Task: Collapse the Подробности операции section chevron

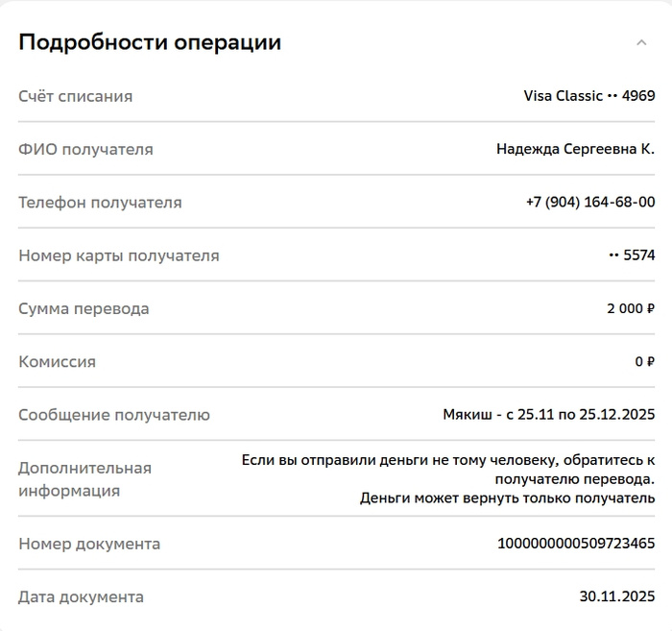Action: click(641, 42)
